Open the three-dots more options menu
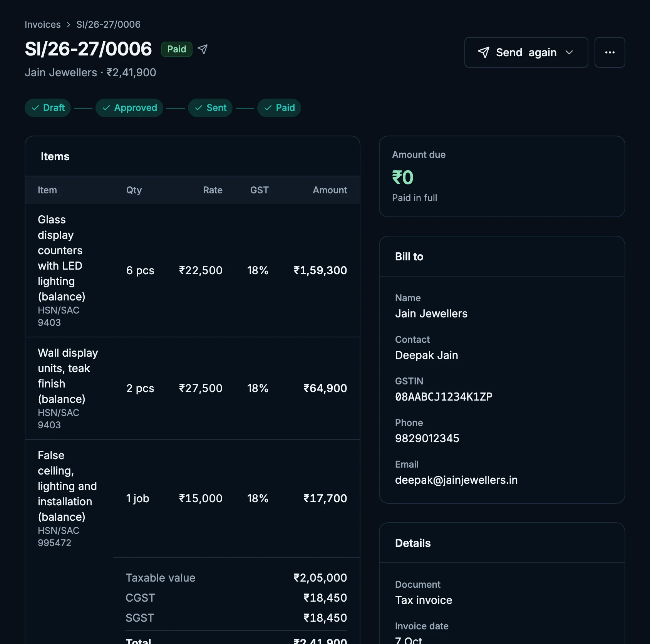Image resolution: width=650 pixels, height=644 pixels. pos(610,52)
